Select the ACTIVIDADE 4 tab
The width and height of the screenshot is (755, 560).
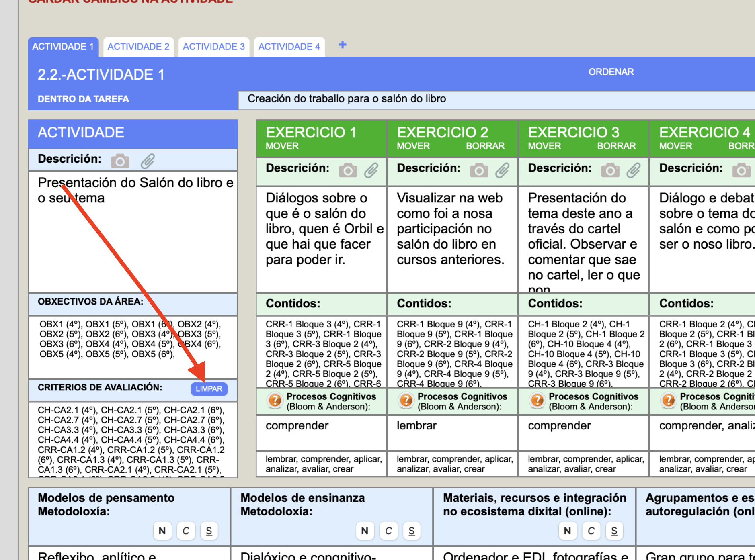click(x=289, y=47)
